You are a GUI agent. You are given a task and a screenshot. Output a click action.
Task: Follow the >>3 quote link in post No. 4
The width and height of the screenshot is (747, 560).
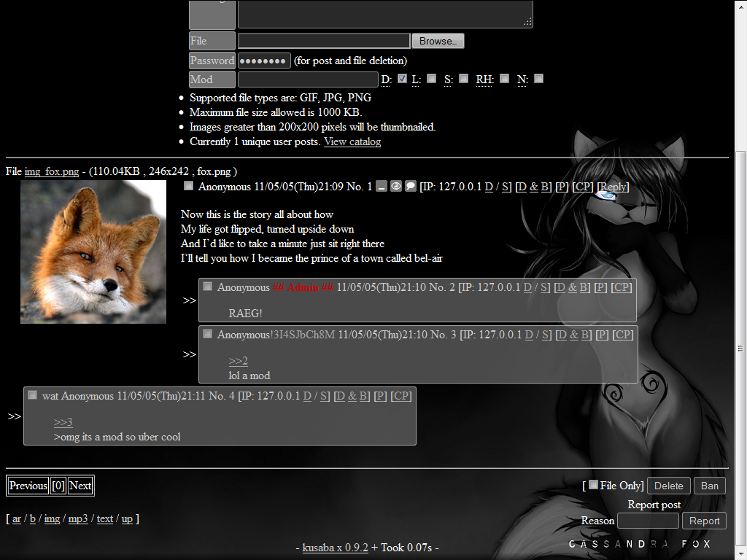pyautogui.click(x=63, y=422)
